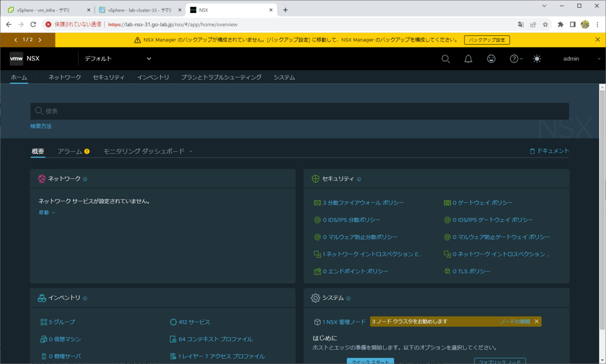606x364 pixels.
Task: Click the Chrome three-dot menu
Action: pos(598,24)
